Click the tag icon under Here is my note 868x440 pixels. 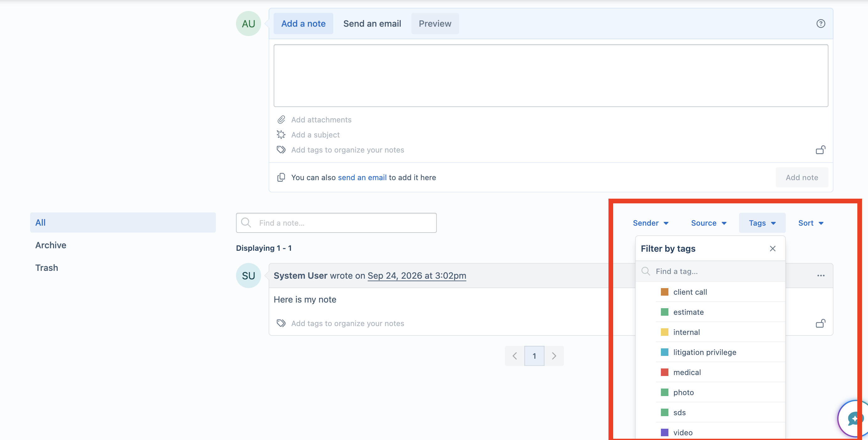[281, 324]
